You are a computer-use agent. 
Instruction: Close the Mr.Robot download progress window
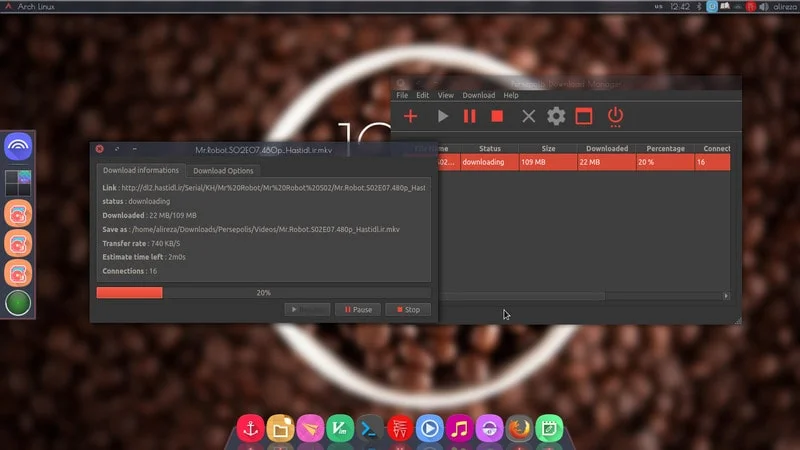coord(99,149)
